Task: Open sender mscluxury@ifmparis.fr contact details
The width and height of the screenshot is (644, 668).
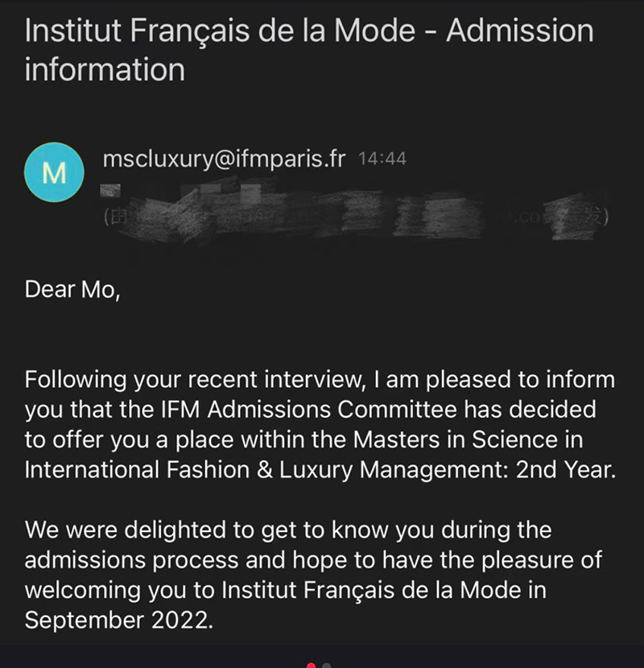Action: pos(224,159)
